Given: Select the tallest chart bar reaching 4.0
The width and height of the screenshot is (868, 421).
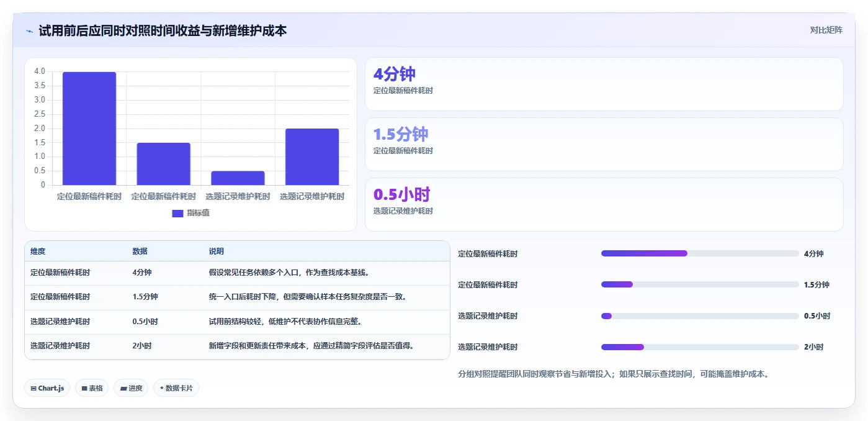Looking at the screenshot, I should (x=89, y=129).
